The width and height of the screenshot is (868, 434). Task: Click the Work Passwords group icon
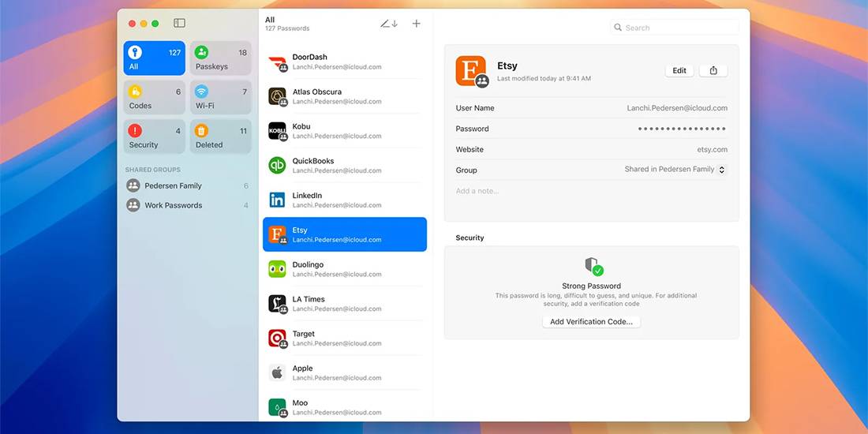133,205
